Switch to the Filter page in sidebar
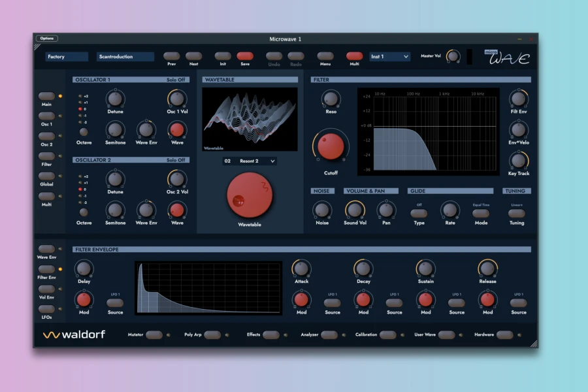The image size is (588, 392). [x=46, y=155]
